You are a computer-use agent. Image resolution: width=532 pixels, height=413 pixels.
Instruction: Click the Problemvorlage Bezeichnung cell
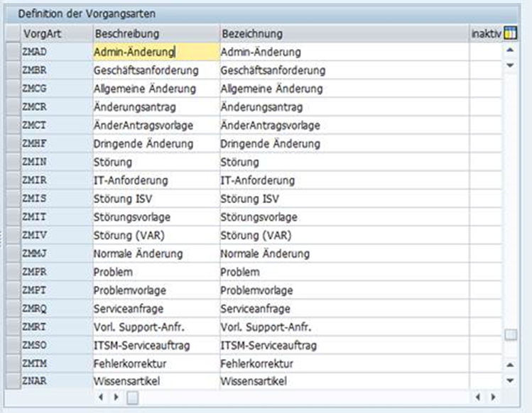coord(343,291)
